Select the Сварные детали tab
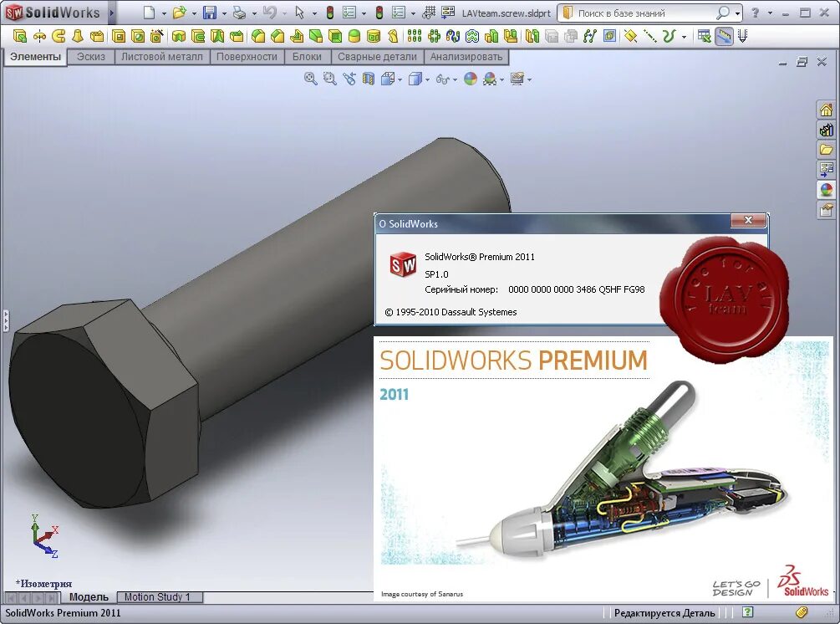 tap(377, 57)
